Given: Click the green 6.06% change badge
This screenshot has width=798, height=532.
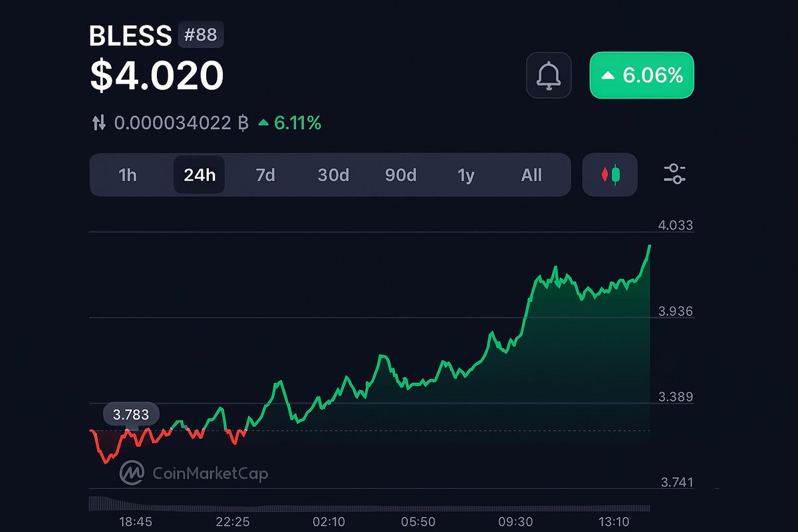Looking at the screenshot, I should coord(642,76).
